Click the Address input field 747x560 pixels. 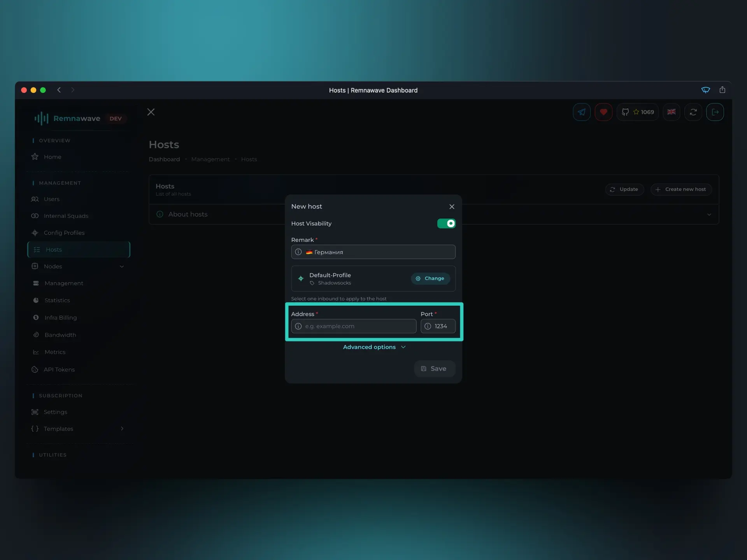(354, 326)
